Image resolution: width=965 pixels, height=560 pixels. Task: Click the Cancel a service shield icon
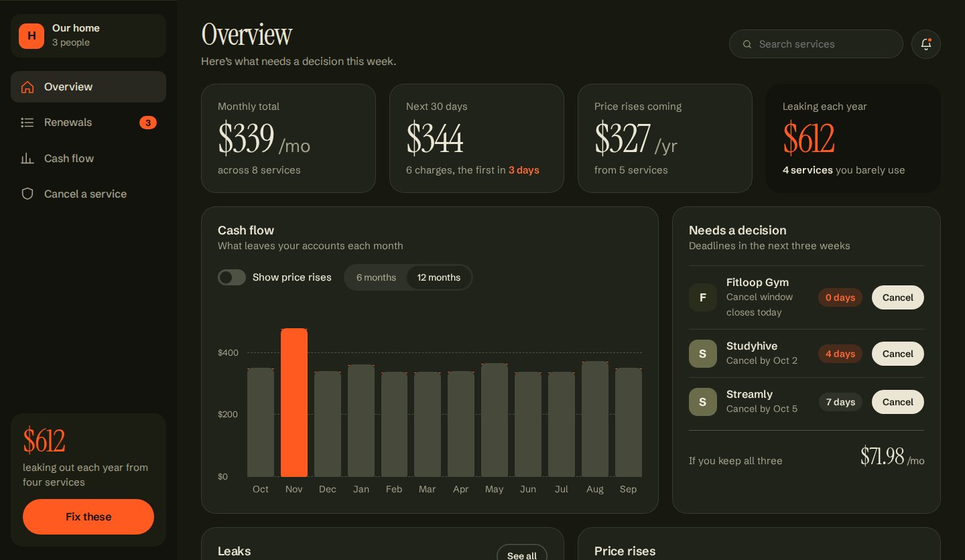(27, 194)
